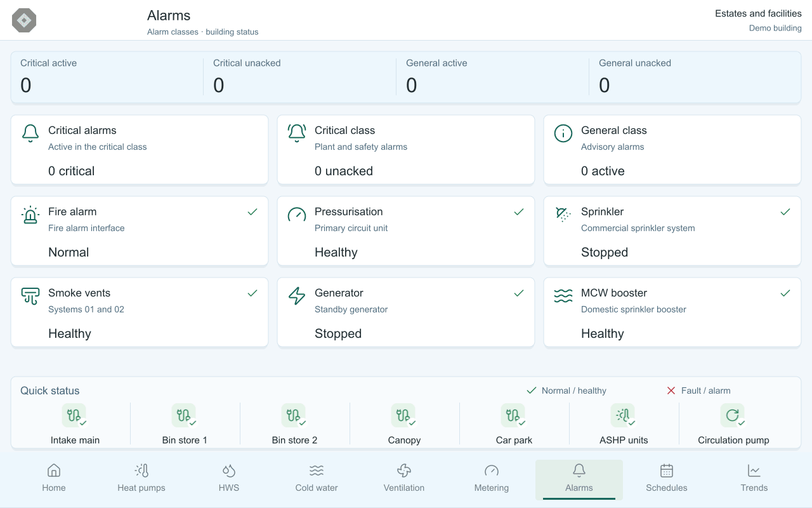Click the General unacked summary value
This screenshot has width=812, height=508.
click(x=605, y=85)
